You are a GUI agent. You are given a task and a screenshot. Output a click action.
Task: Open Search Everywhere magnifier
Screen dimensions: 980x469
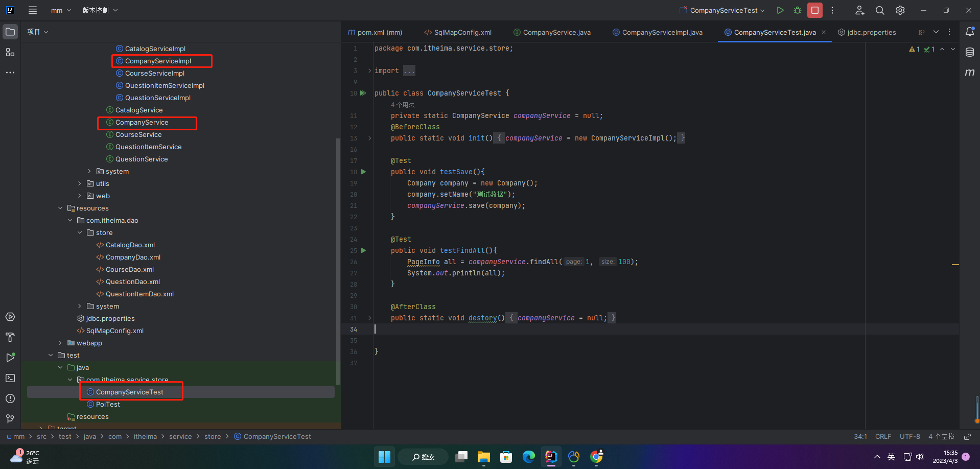coord(880,10)
